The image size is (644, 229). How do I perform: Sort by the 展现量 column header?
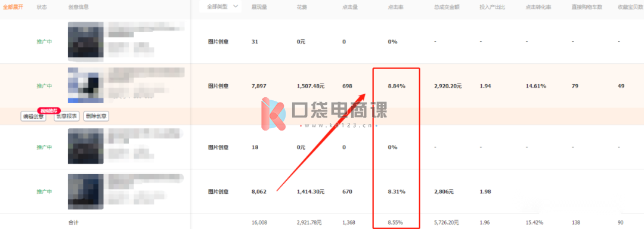259,7
